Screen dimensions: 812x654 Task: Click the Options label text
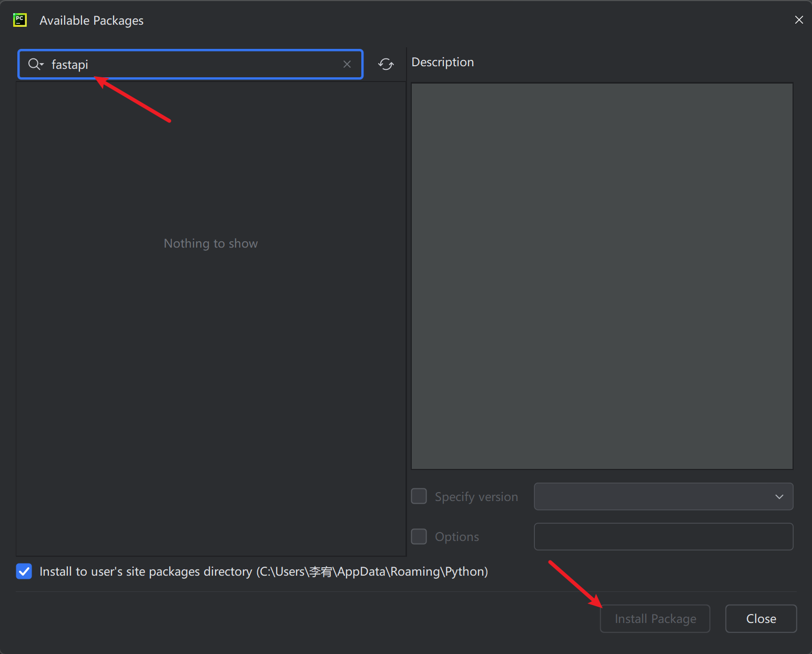coord(457,537)
